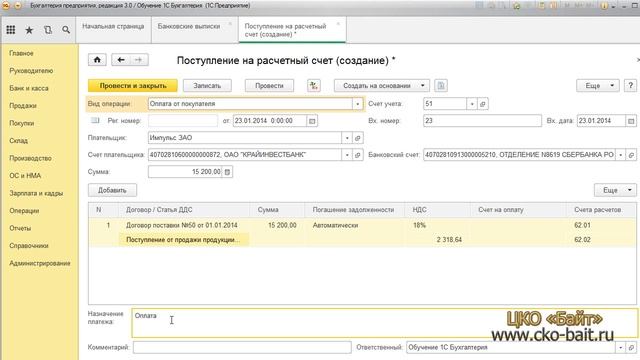Navigate forward with right arrow

139,60
